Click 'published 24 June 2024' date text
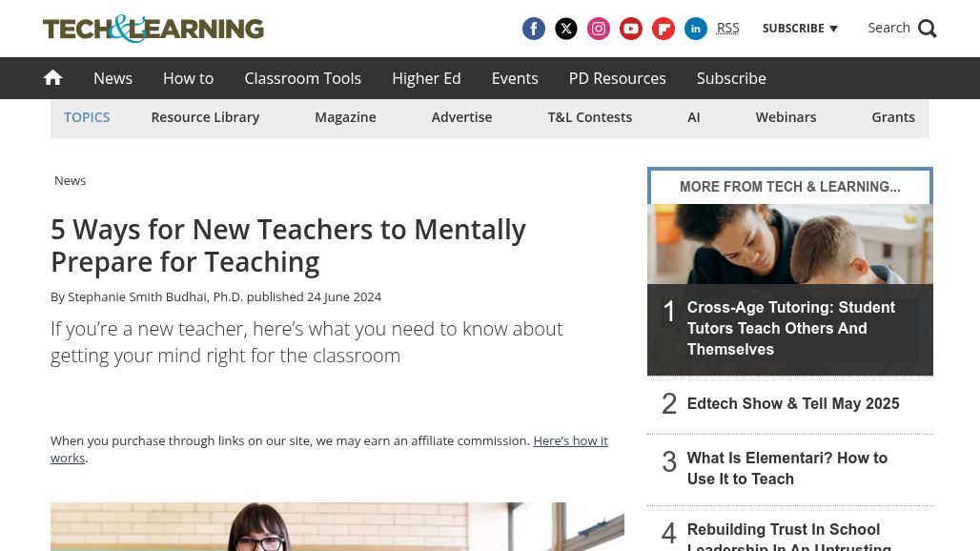 click(x=314, y=296)
